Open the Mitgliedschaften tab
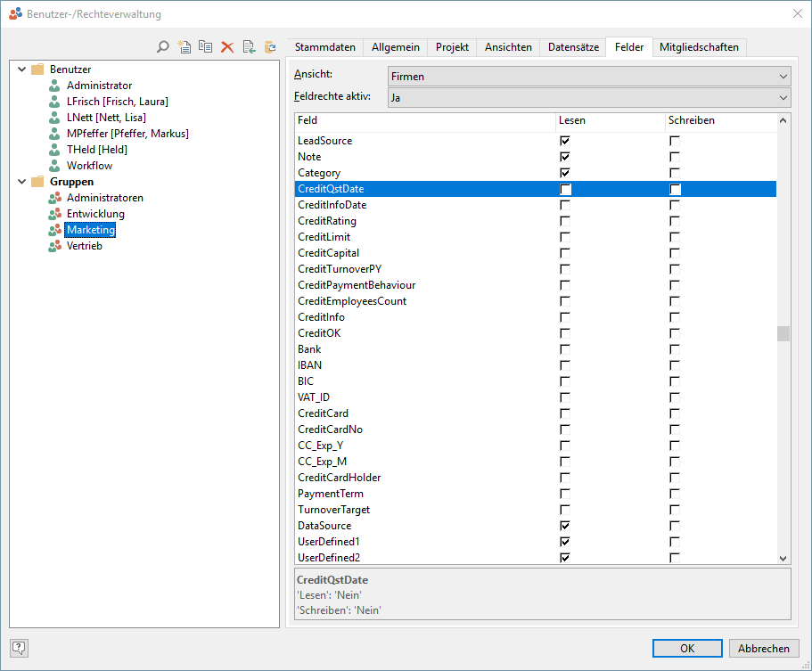The width and height of the screenshot is (812, 671). click(x=699, y=47)
